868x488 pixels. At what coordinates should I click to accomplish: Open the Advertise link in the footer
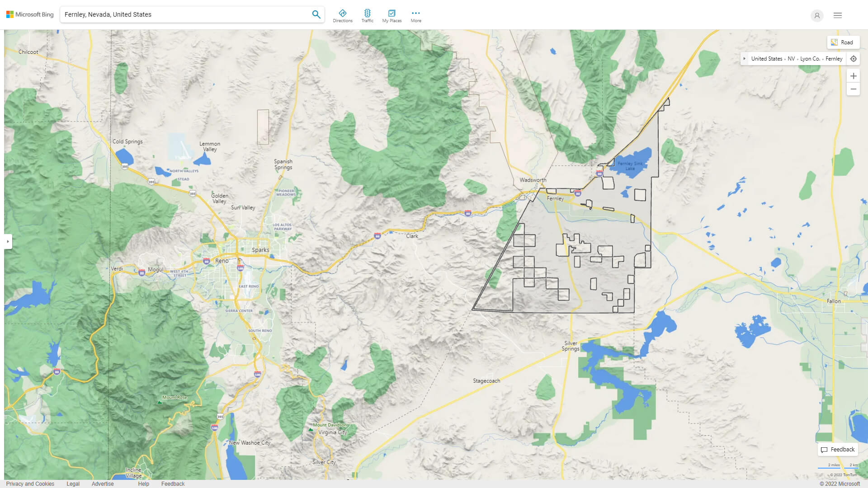click(x=103, y=483)
